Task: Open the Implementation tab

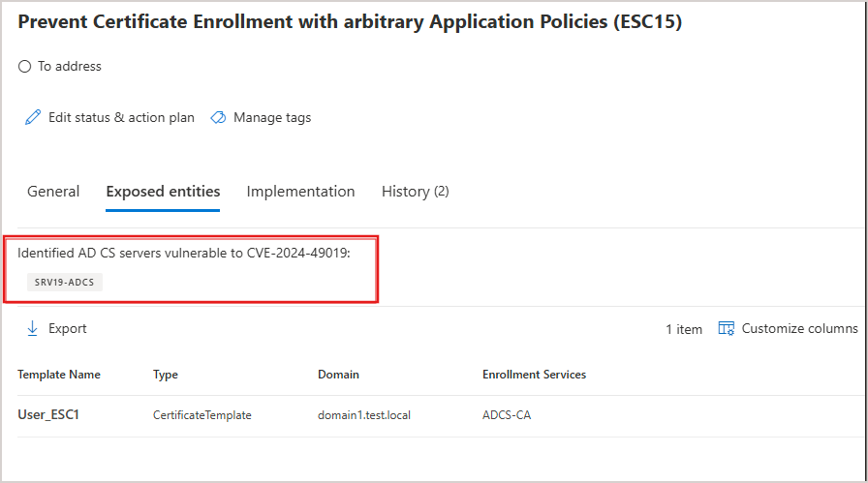Action: coord(300,192)
